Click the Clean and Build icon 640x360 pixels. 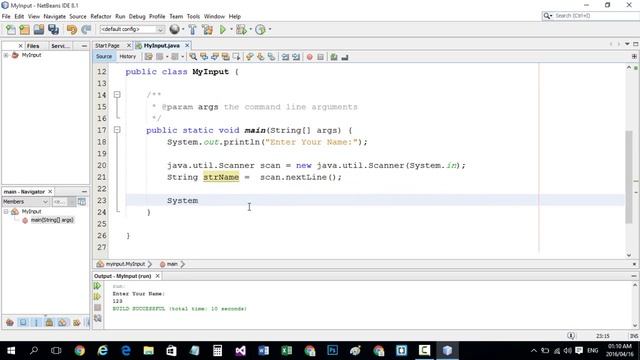point(207,29)
